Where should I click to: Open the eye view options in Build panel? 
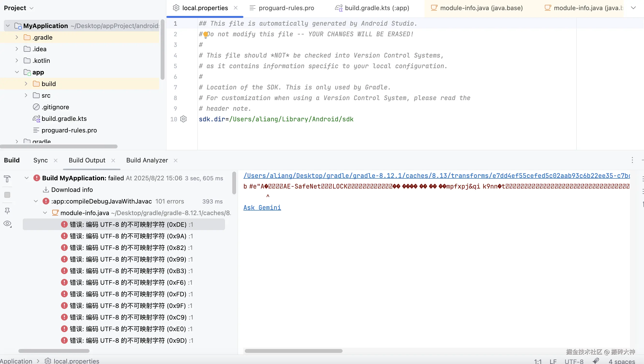tap(7, 224)
